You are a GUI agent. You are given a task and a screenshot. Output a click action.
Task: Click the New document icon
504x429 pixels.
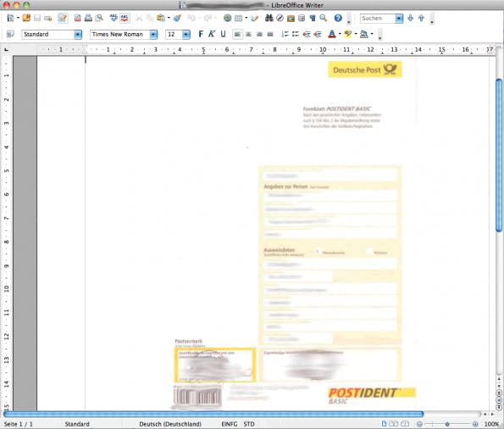(10, 18)
